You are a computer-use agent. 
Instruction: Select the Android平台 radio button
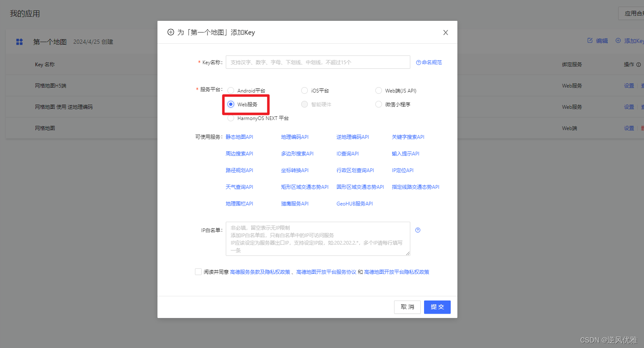coord(231,90)
